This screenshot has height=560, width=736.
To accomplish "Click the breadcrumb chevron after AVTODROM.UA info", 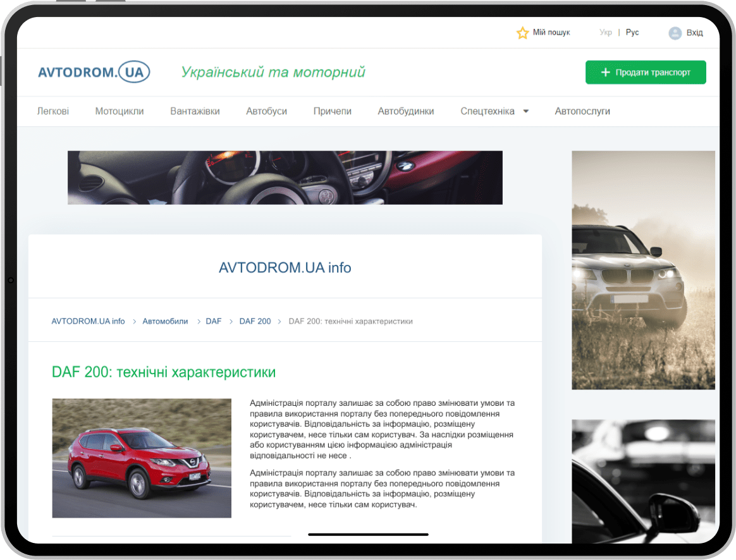I will coord(134,322).
